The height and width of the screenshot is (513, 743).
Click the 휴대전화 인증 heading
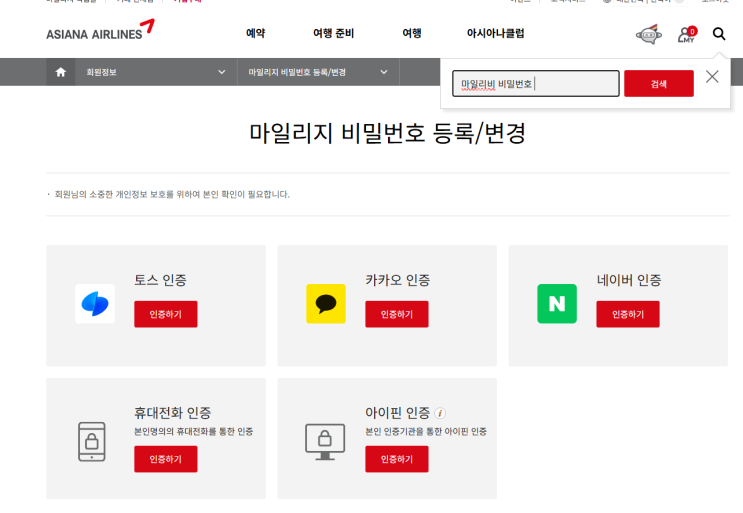coord(172,413)
